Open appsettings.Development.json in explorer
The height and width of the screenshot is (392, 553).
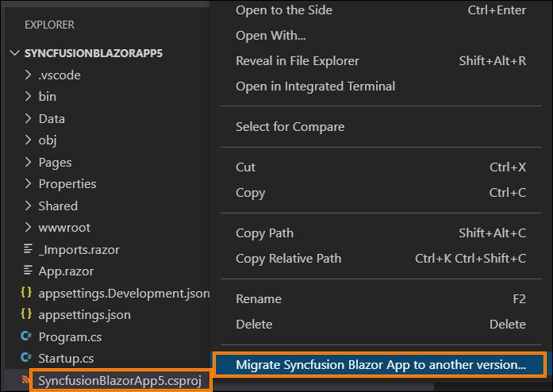(x=124, y=294)
